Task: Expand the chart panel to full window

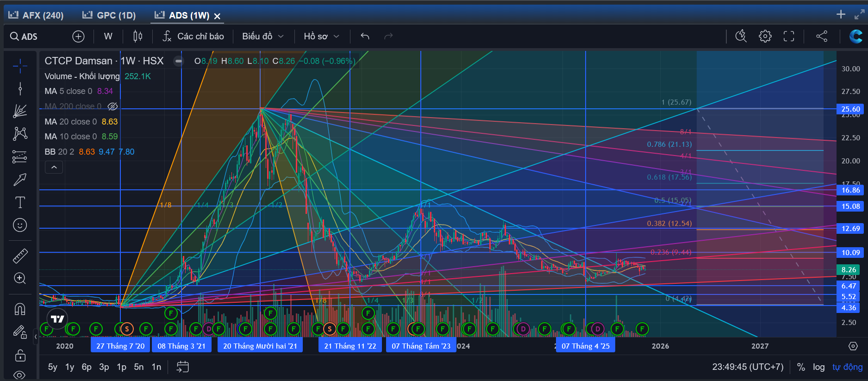Action: click(859, 15)
